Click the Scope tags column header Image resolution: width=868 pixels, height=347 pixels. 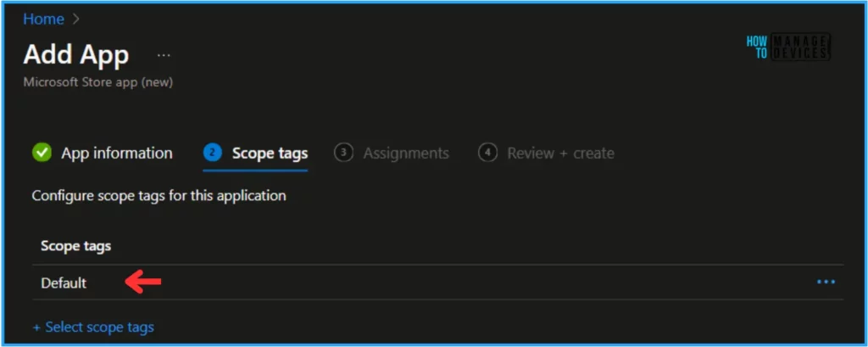tap(75, 245)
